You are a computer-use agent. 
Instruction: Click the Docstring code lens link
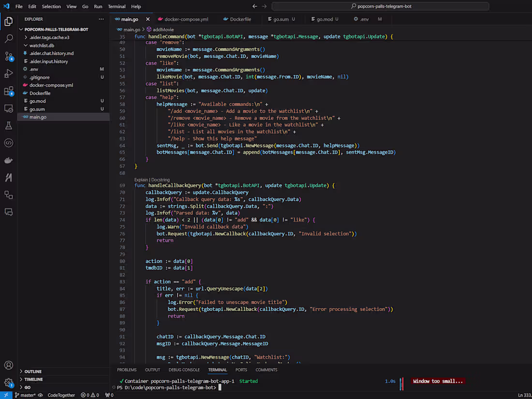click(161, 180)
